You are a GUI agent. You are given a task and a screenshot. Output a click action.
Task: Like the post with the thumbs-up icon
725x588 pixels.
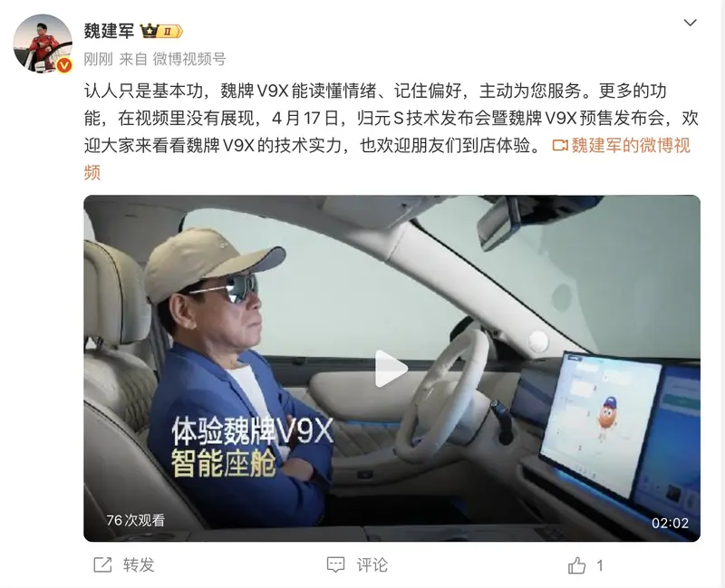(576, 565)
